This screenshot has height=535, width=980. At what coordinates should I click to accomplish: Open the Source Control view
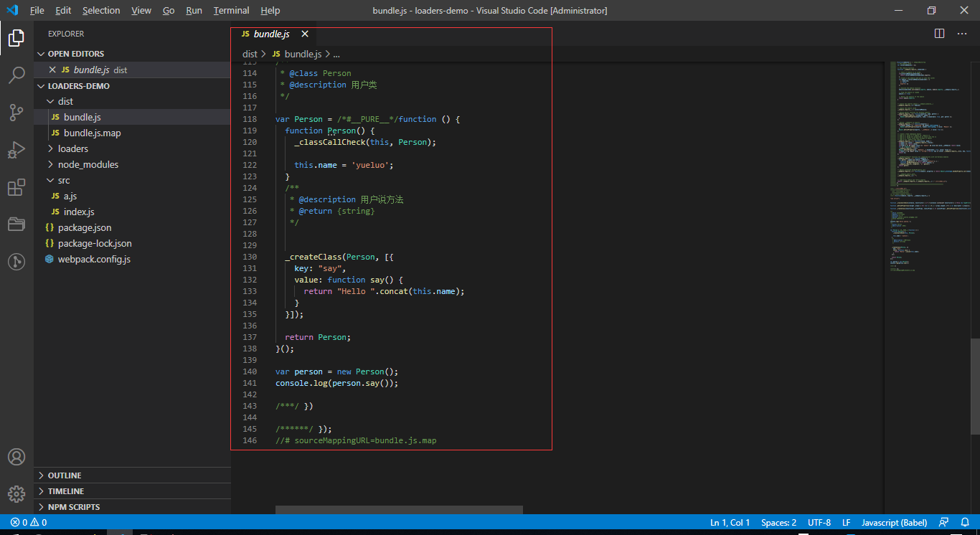[x=17, y=112]
